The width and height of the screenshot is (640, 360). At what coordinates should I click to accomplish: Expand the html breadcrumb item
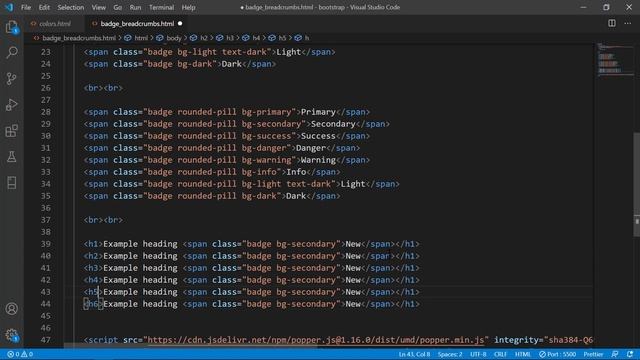point(141,38)
